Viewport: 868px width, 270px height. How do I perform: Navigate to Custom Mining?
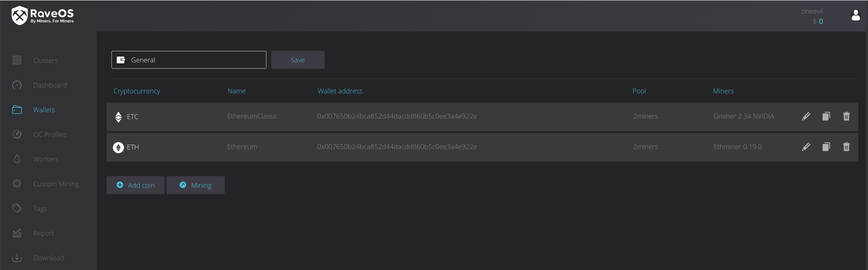pos(56,184)
